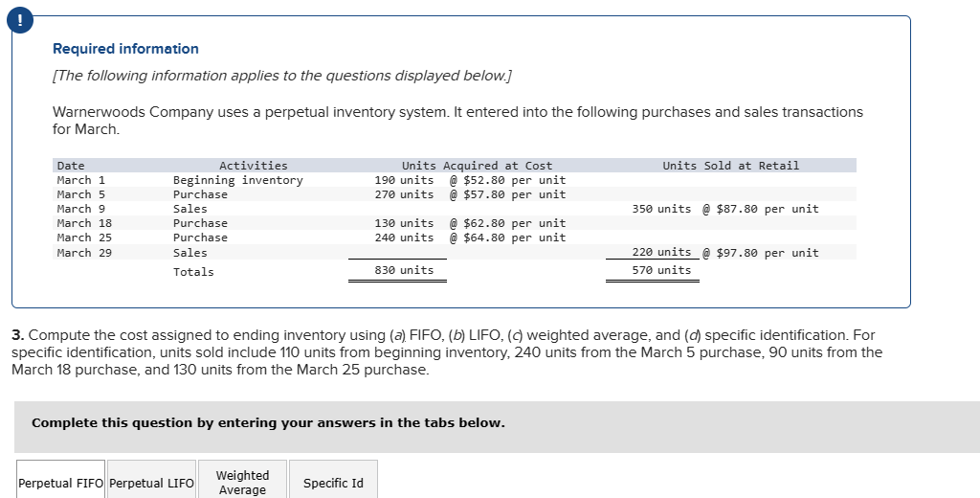Viewport: 980px width, 498px height.
Task: Click the 220 units sold cell
Action: point(661,252)
